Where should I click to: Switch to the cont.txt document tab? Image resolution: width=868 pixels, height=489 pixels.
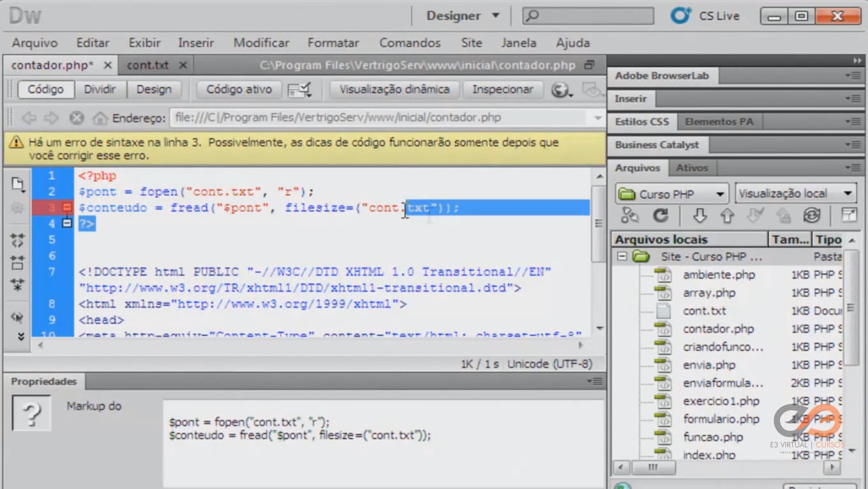tap(147, 65)
